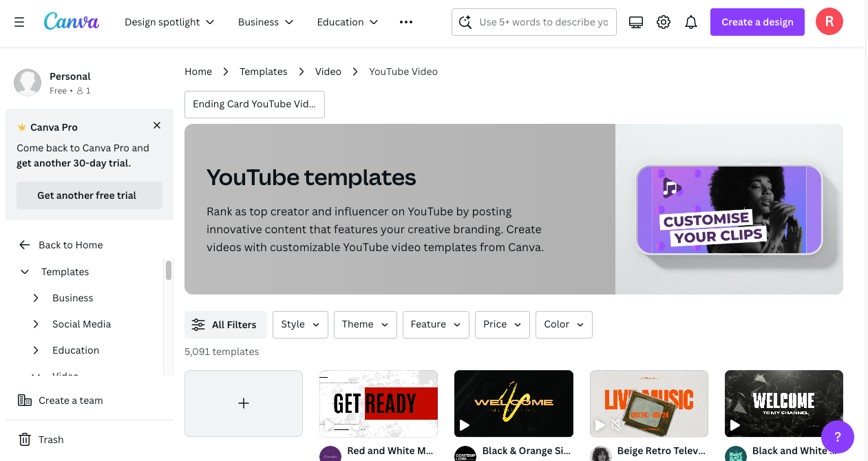Open the Style filter dropdown
868x461 pixels.
(300, 325)
